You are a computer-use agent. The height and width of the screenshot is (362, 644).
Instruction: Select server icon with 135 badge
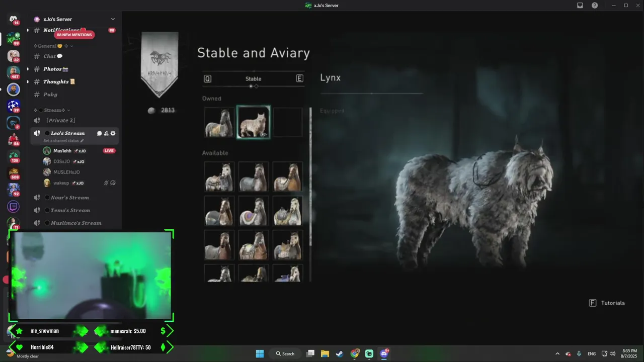tap(13, 156)
